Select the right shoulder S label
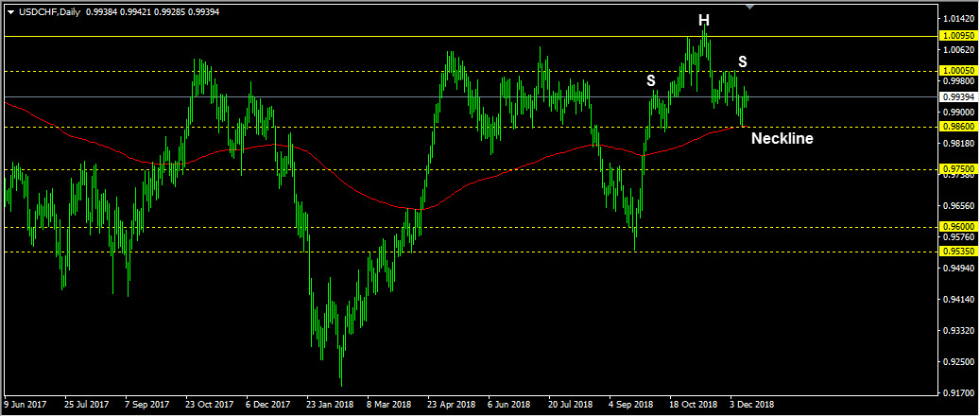This screenshot has width=980, height=417. 743,61
